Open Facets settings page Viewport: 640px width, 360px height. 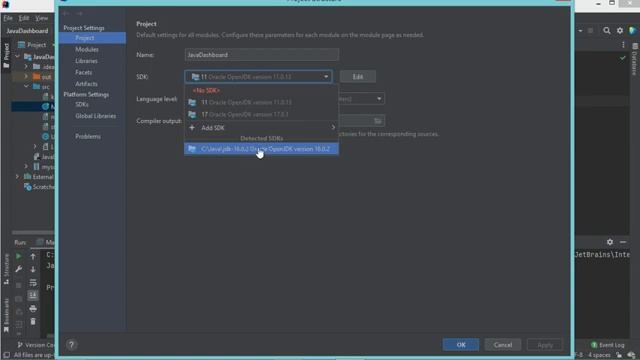[84, 72]
